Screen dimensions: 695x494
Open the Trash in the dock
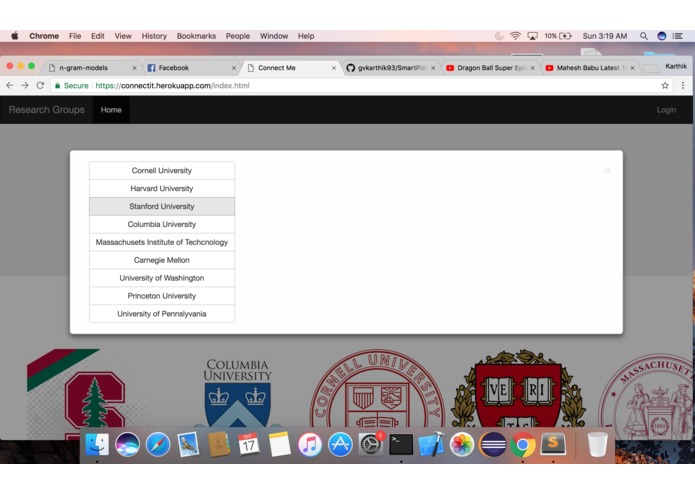point(597,444)
